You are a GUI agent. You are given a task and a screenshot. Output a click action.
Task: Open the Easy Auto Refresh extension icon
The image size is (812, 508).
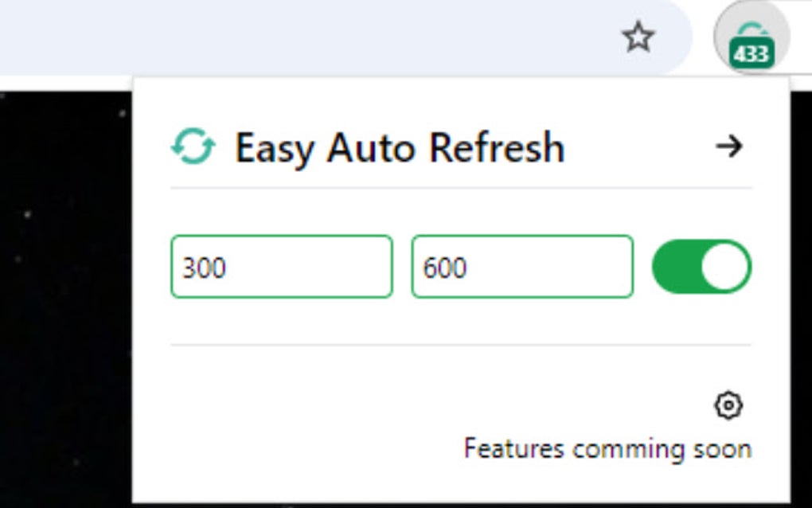point(751,38)
